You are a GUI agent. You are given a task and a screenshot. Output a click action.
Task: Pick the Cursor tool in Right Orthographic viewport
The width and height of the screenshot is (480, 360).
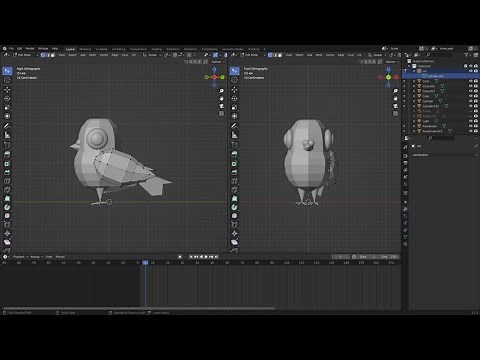7,80
